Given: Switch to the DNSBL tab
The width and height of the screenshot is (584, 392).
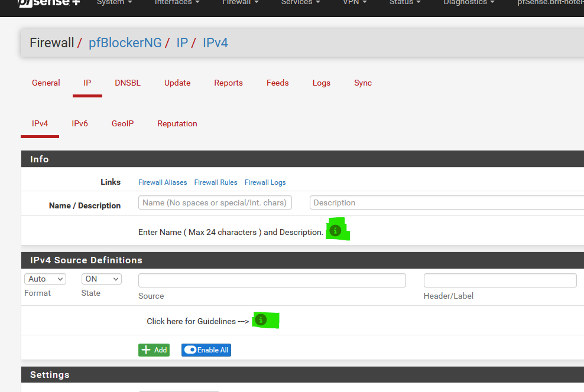Looking at the screenshot, I should [128, 83].
